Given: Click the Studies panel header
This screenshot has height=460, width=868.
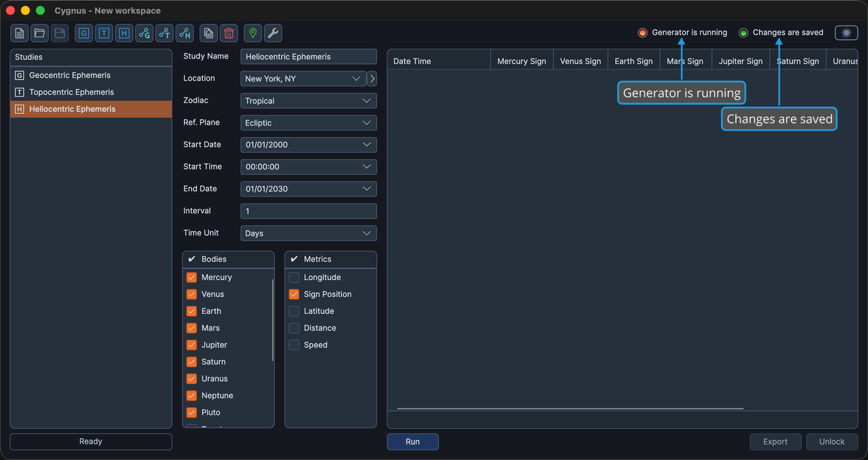Looking at the screenshot, I should [91, 57].
